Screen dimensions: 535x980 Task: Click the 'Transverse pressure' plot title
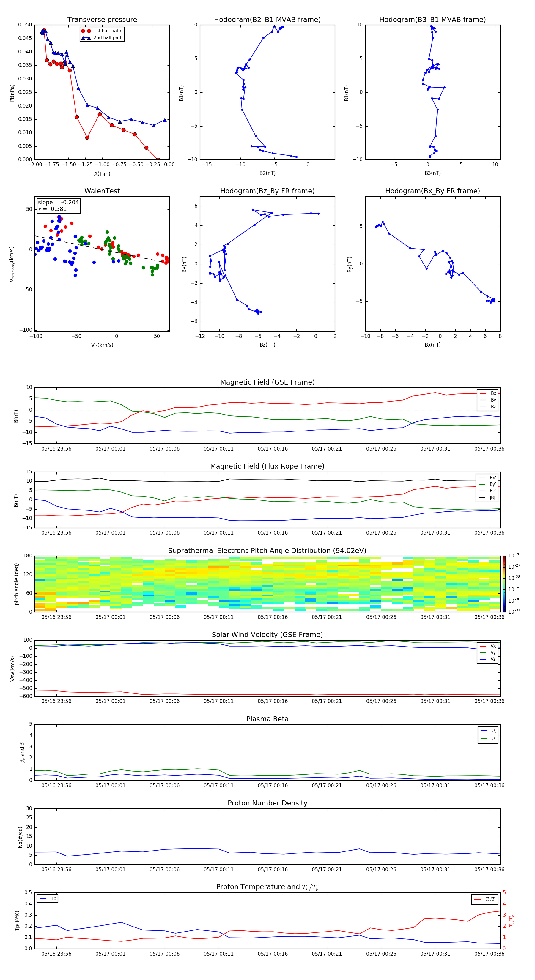102,20
